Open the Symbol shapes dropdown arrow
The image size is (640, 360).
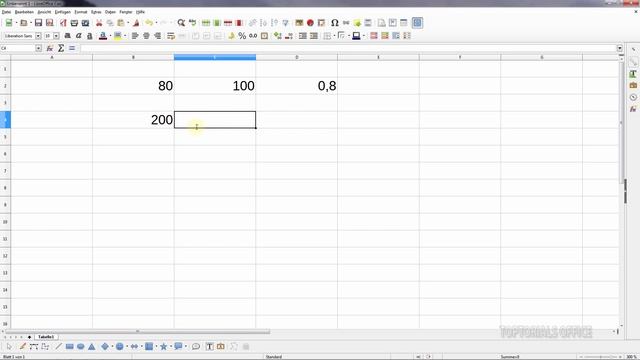click(x=127, y=347)
